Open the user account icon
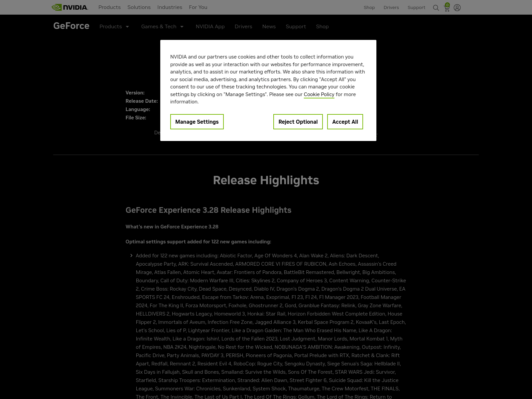The image size is (532, 399). [457, 8]
